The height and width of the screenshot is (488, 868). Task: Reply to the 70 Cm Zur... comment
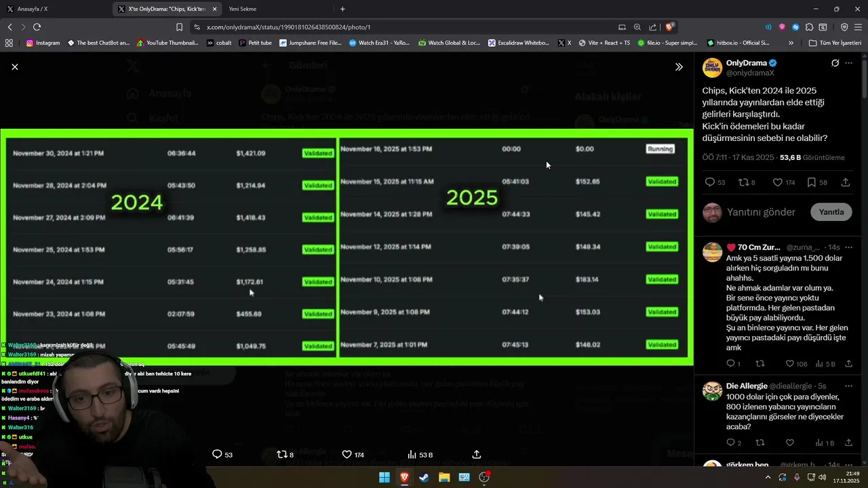click(734, 364)
